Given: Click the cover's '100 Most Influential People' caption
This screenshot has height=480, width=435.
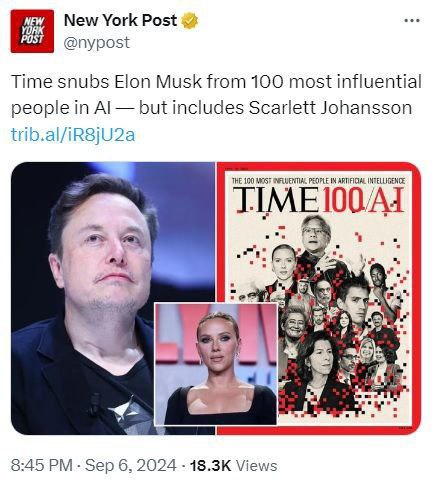Looking at the screenshot, I should pyautogui.click(x=318, y=181).
